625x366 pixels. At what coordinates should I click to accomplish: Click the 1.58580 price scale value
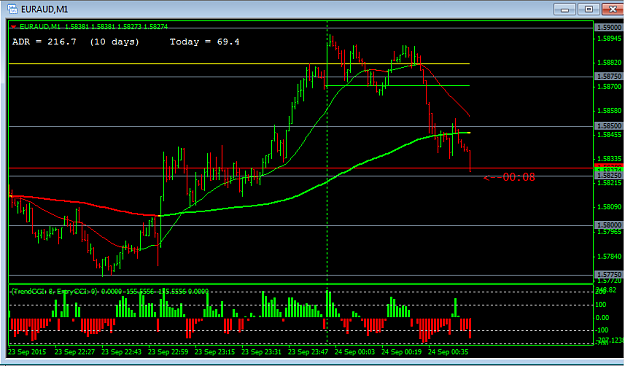pyautogui.click(x=609, y=111)
